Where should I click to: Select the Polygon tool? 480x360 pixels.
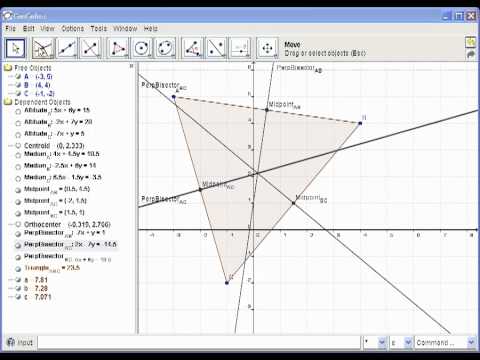tap(118, 48)
